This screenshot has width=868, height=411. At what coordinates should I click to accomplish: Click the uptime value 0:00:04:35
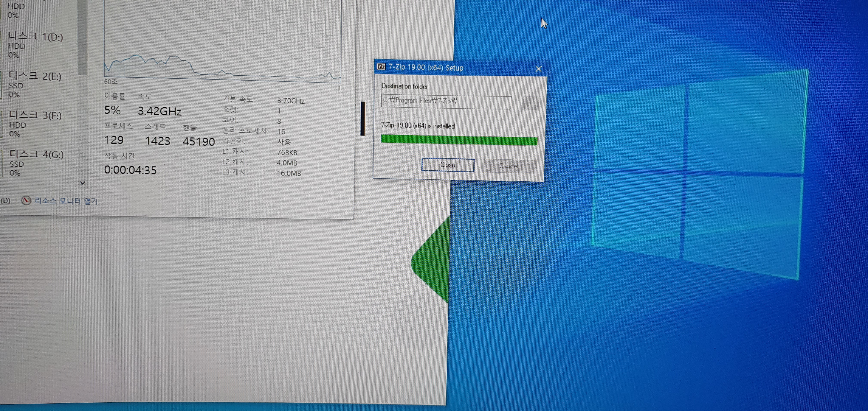(130, 170)
